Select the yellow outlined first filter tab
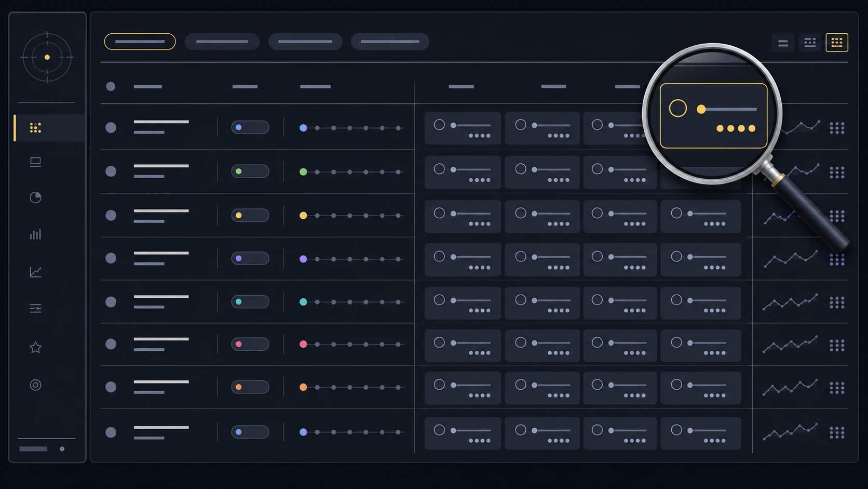This screenshot has height=489, width=868. click(x=140, y=42)
